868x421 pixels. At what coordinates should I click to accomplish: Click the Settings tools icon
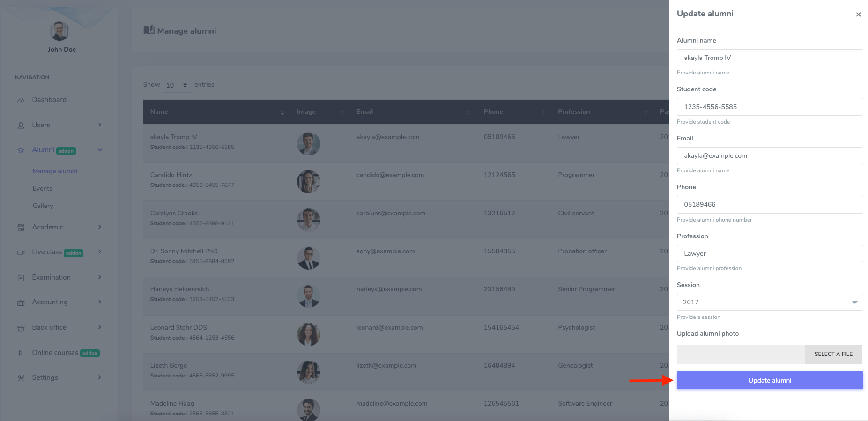[x=21, y=378]
